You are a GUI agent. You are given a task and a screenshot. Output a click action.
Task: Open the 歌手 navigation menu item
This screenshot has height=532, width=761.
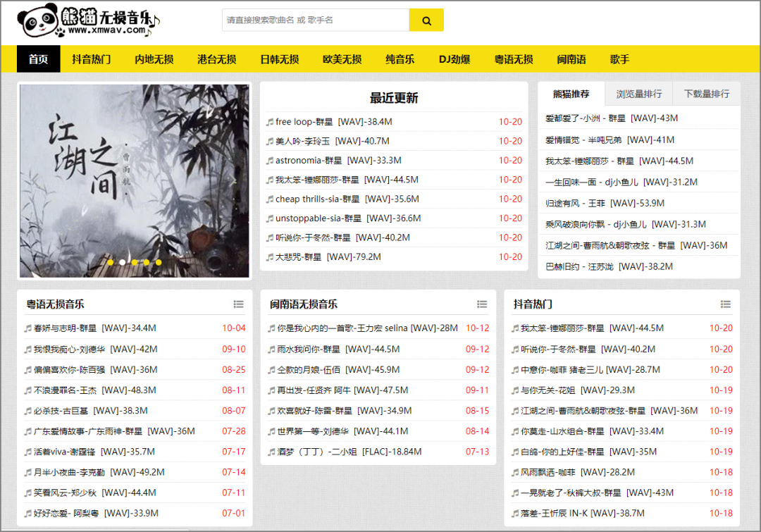(619, 60)
